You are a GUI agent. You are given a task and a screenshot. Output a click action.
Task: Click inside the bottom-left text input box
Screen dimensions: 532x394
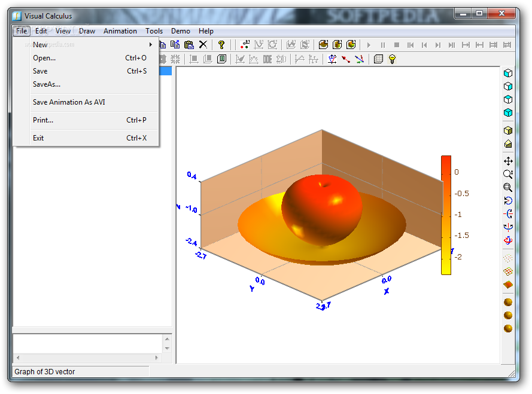[88, 344]
